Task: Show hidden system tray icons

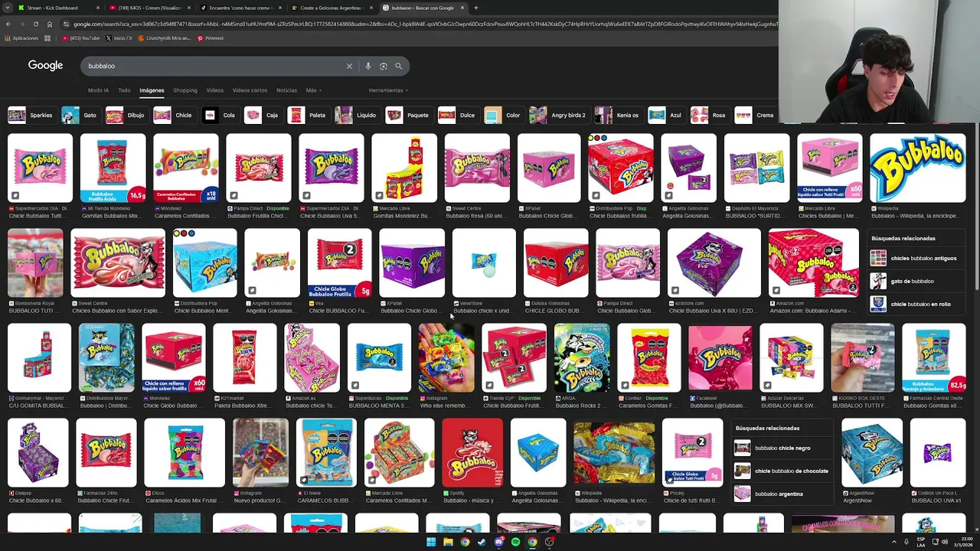Action: tap(894, 542)
